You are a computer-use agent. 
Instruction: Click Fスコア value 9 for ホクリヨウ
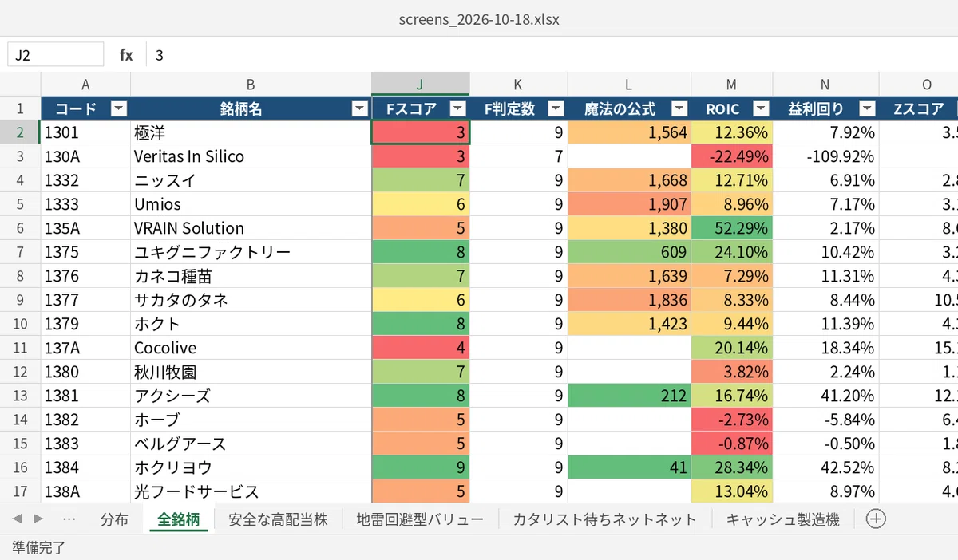point(421,467)
